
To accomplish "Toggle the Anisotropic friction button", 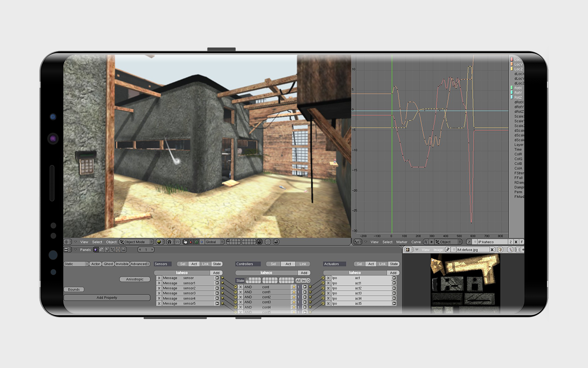I will tap(135, 279).
